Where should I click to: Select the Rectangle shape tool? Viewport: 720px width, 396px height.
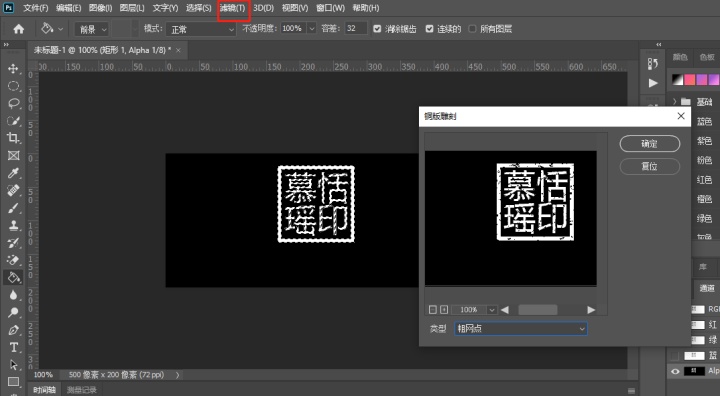[x=13, y=382]
